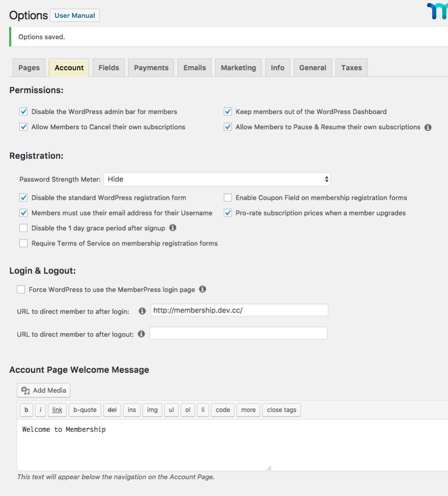Insert a link using the editor toolbar
448x496 pixels.
(57, 410)
